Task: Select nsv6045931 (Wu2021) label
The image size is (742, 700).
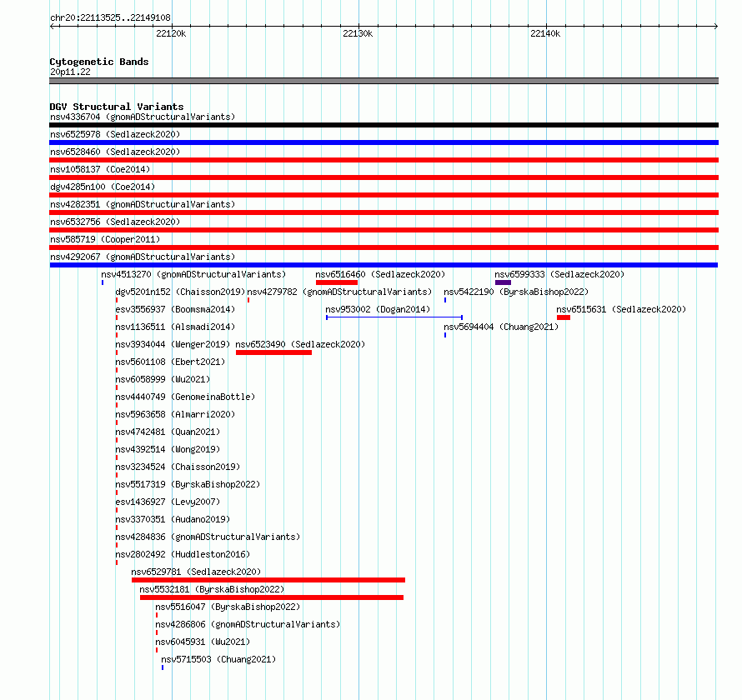Action: [x=203, y=642]
